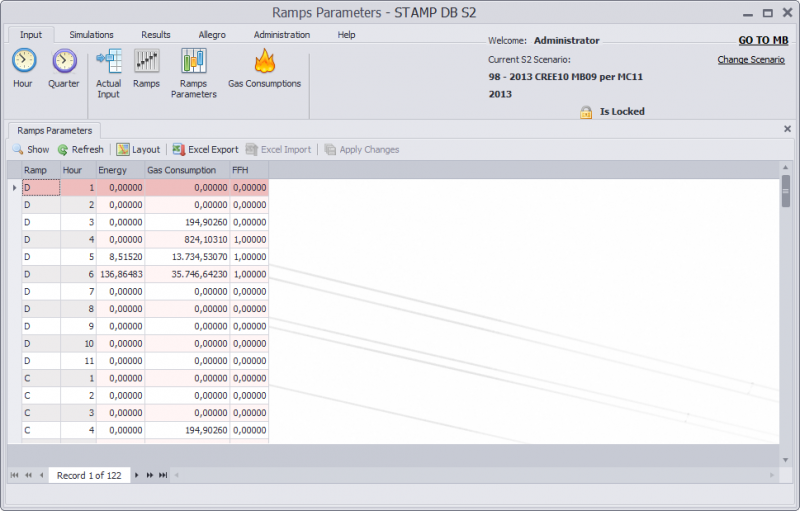The height and width of the screenshot is (511, 800).
Task: Export grid using Excel Export
Action: pos(205,150)
